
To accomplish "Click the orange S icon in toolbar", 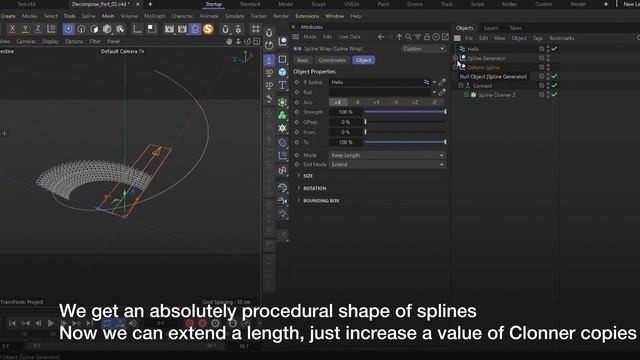I will (208, 29).
